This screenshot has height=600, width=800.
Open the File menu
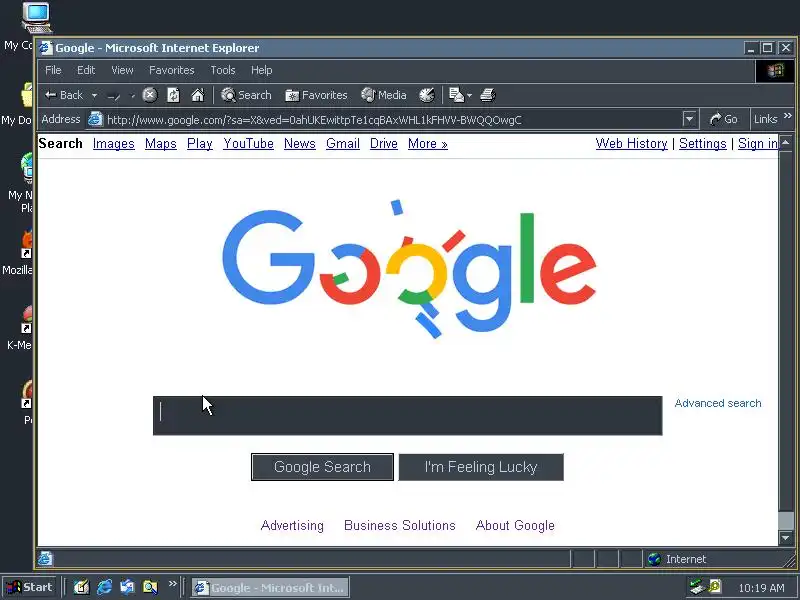[53, 70]
